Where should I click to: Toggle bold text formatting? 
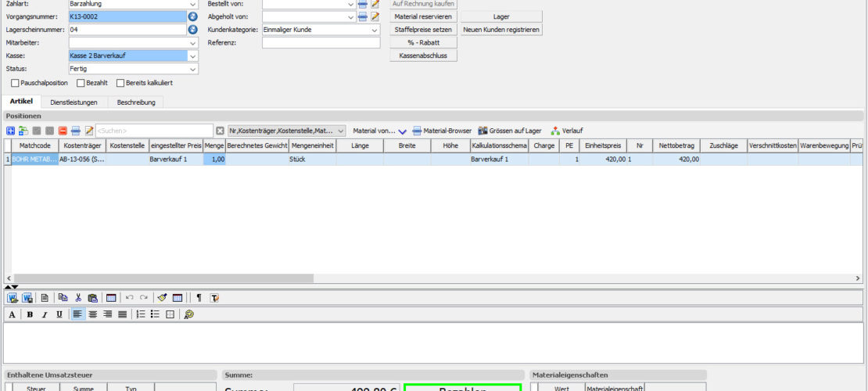[x=30, y=314]
